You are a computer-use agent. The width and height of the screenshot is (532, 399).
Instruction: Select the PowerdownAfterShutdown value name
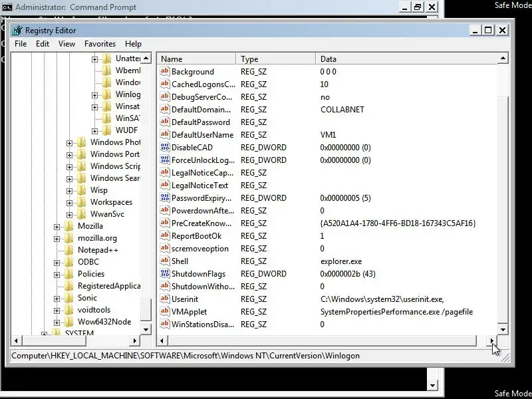[x=203, y=211]
